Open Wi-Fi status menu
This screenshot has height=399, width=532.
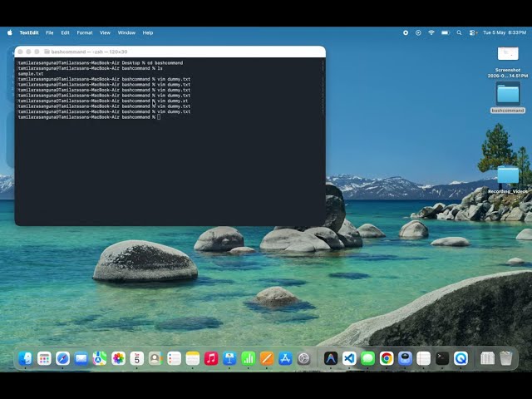431,32
